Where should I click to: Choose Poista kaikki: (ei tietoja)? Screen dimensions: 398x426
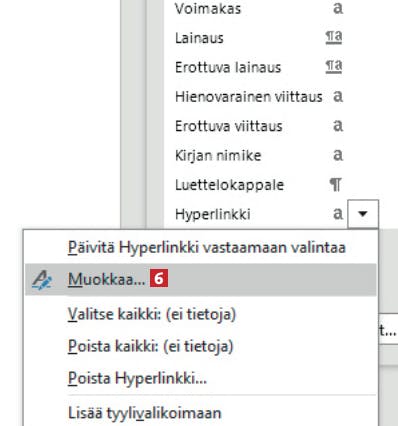(150, 346)
